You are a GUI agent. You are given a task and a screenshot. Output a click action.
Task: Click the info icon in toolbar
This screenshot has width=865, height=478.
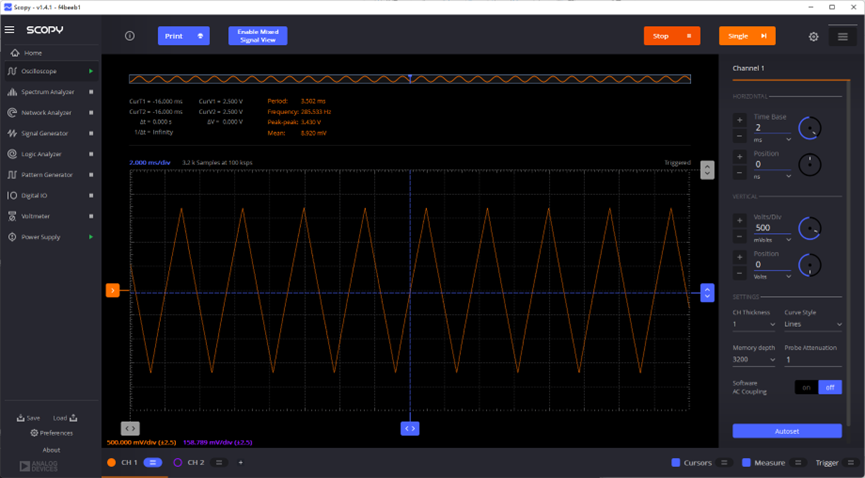click(130, 36)
